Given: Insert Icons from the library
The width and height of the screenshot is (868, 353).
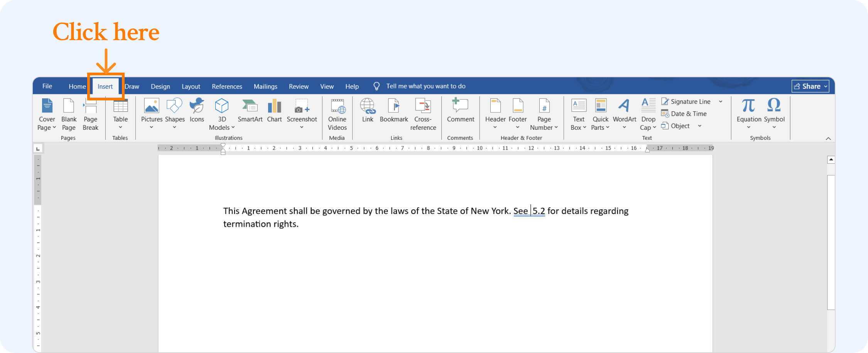Looking at the screenshot, I should point(197,111).
